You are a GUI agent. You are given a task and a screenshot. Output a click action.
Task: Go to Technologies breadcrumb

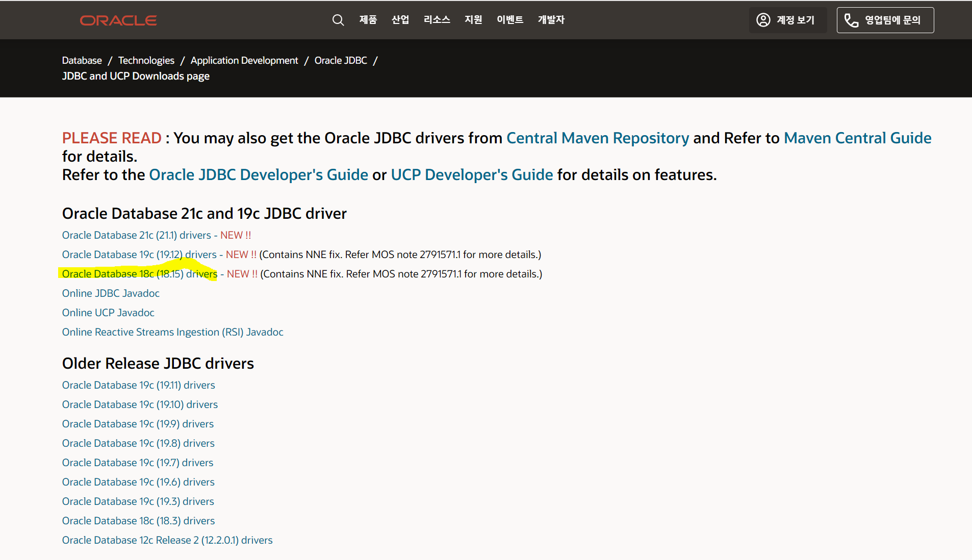[146, 60]
